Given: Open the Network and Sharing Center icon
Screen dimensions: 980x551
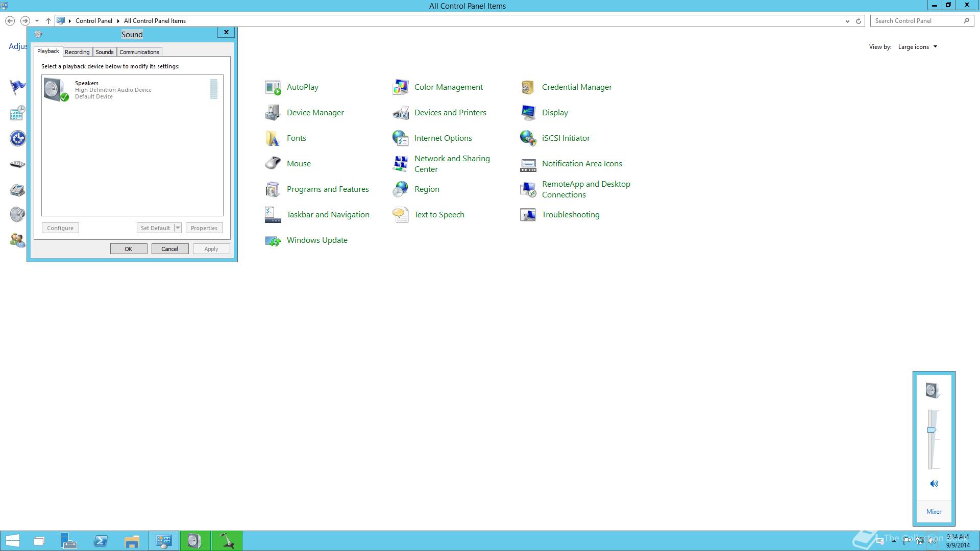Looking at the screenshot, I should (x=401, y=164).
